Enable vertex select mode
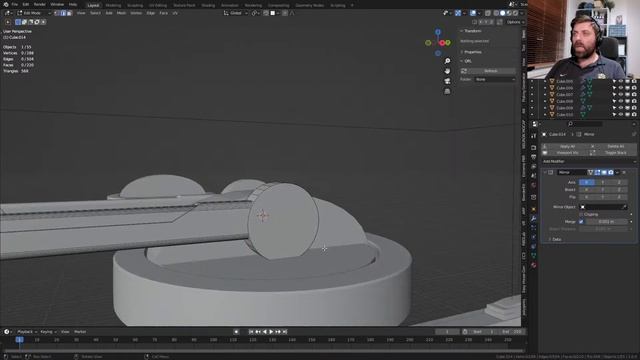Viewport: 640px width, 360px height. pos(57,13)
